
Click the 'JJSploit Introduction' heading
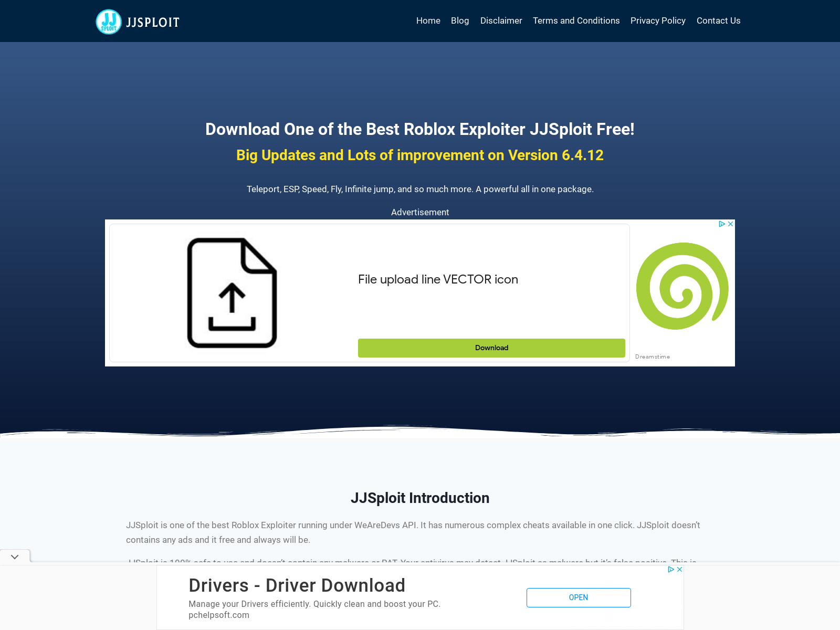pyautogui.click(x=420, y=498)
